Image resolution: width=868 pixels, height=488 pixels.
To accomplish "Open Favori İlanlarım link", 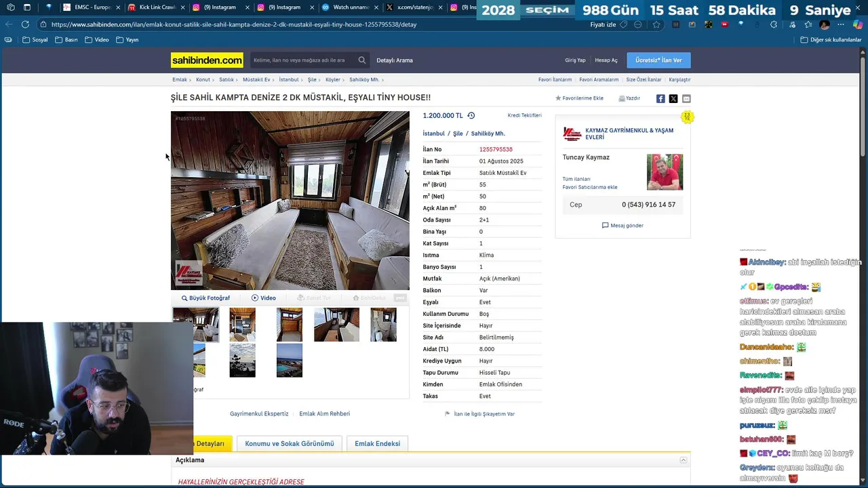I will pyautogui.click(x=555, y=80).
